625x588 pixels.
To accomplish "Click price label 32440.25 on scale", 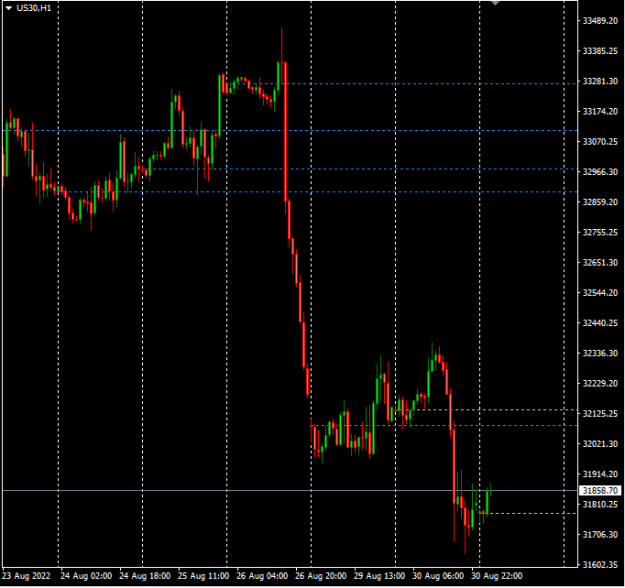I will pos(600,323).
